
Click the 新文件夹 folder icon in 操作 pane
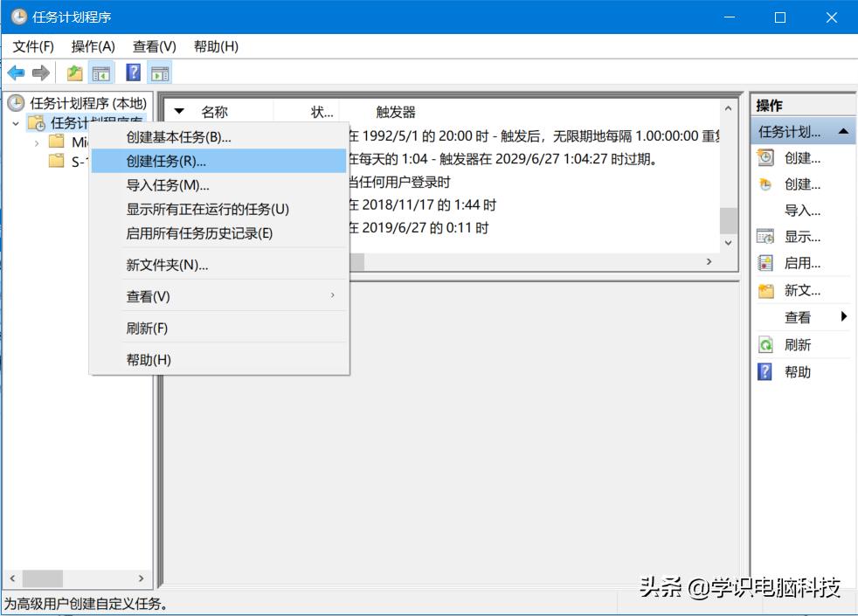tap(766, 290)
